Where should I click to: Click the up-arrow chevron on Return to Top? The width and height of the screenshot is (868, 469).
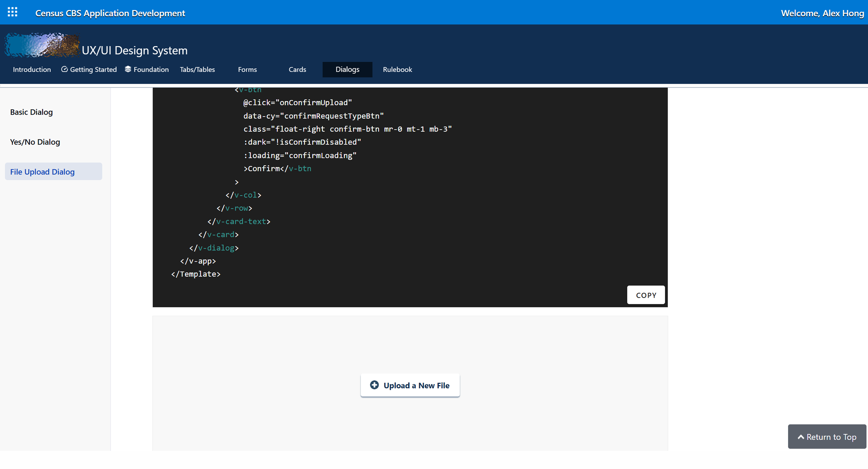point(801,437)
